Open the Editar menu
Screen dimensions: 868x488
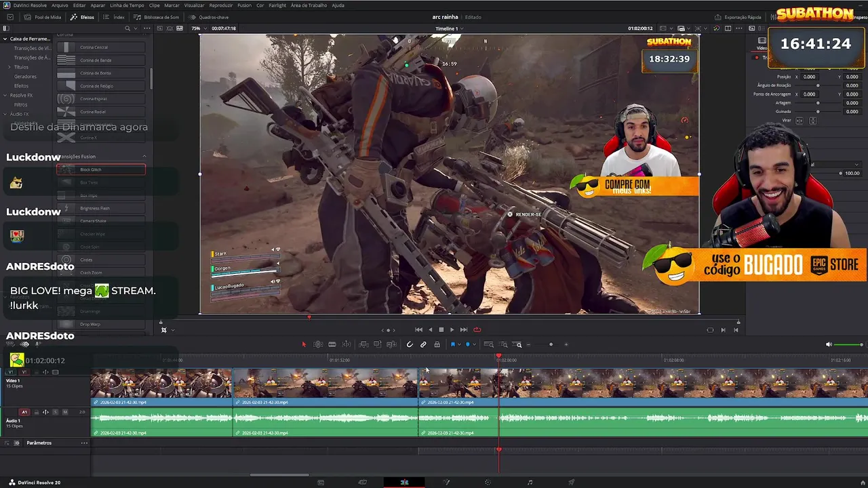(x=79, y=5)
